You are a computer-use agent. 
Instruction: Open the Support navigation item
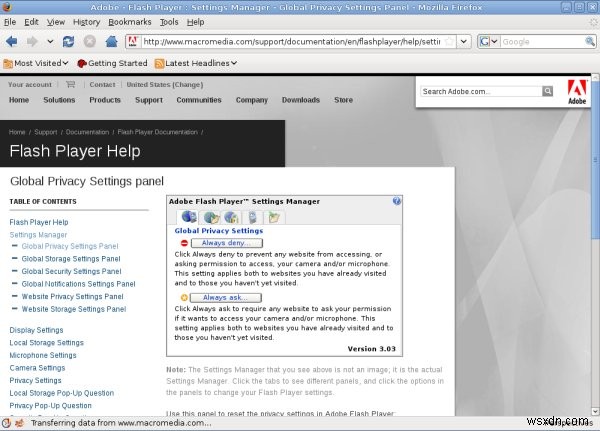[149, 100]
